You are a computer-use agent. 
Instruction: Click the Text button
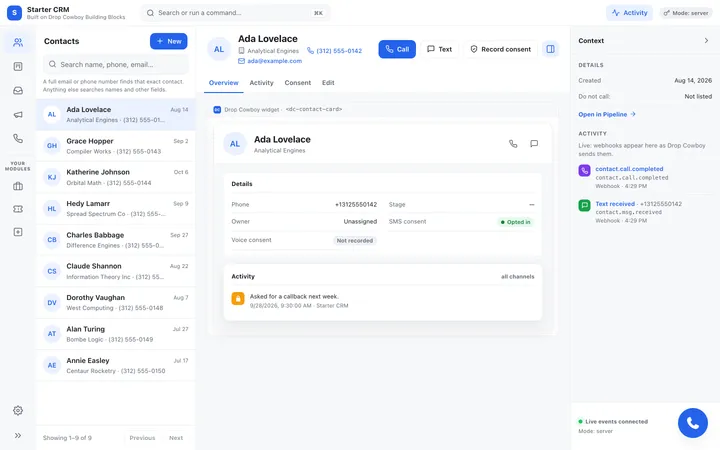[x=439, y=49]
